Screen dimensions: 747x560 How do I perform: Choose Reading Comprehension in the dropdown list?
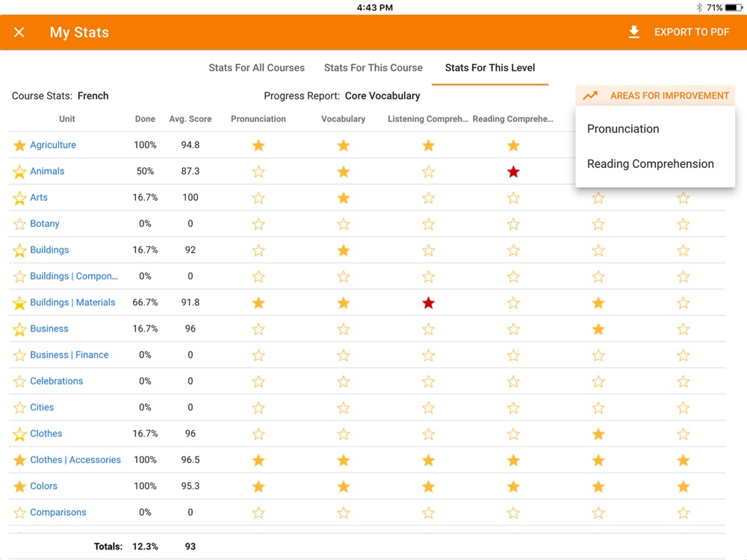650,164
